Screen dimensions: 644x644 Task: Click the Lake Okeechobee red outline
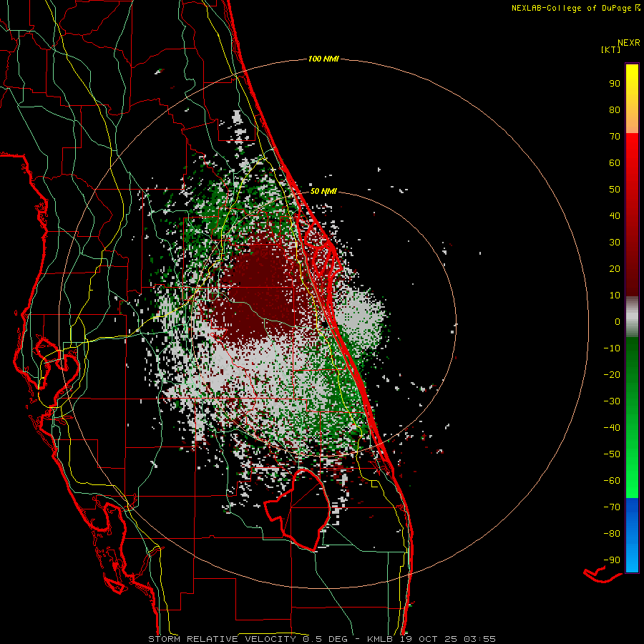[x=296, y=509]
